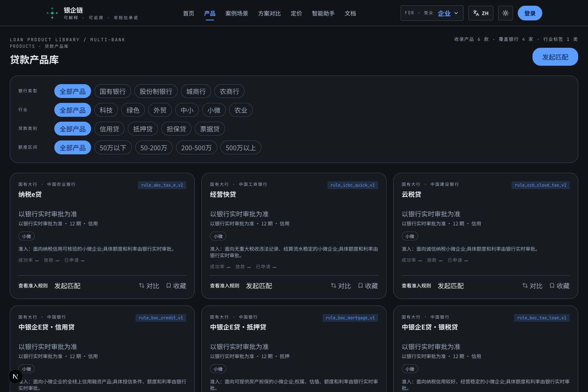Bookmark 纳税e贷 with the 收藏 button
Image resolution: width=588 pixels, height=392 pixels.
(x=176, y=286)
